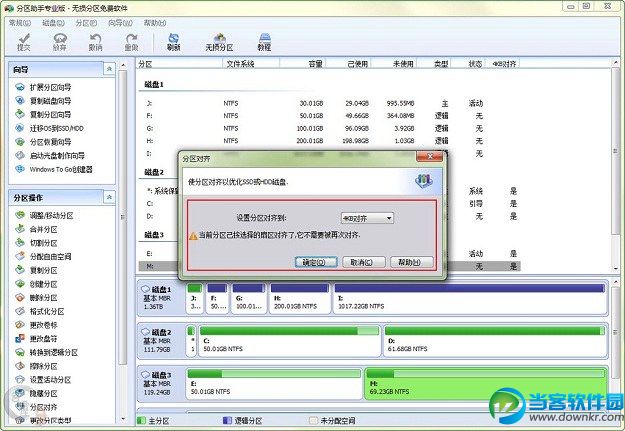Click the 刷新 (refresh) toolbar icon
The image size is (625, 431).
[173, 42]
